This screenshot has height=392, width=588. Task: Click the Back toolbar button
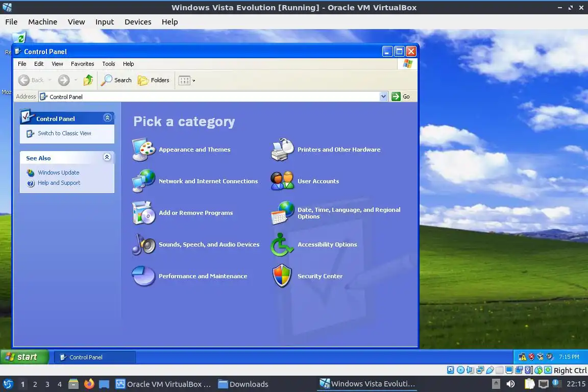point(31,80)
